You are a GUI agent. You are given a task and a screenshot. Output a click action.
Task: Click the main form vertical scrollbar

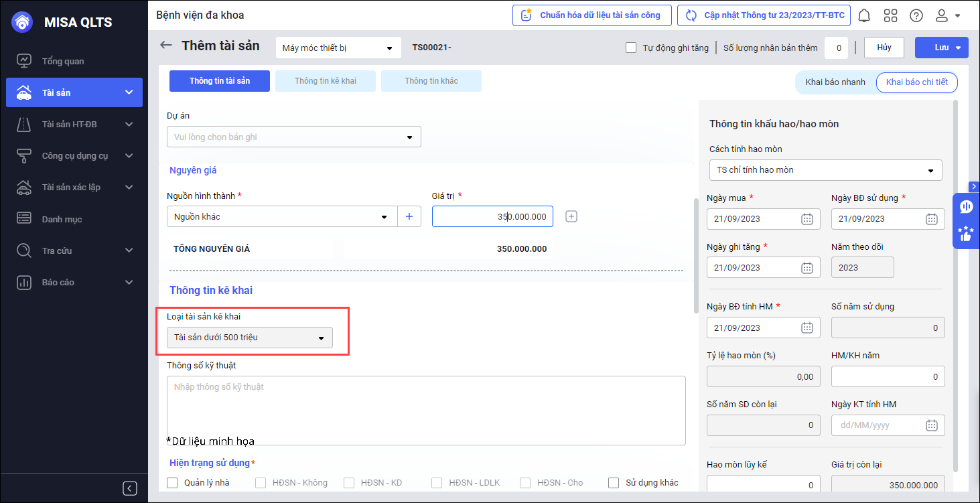coord(696,255)
